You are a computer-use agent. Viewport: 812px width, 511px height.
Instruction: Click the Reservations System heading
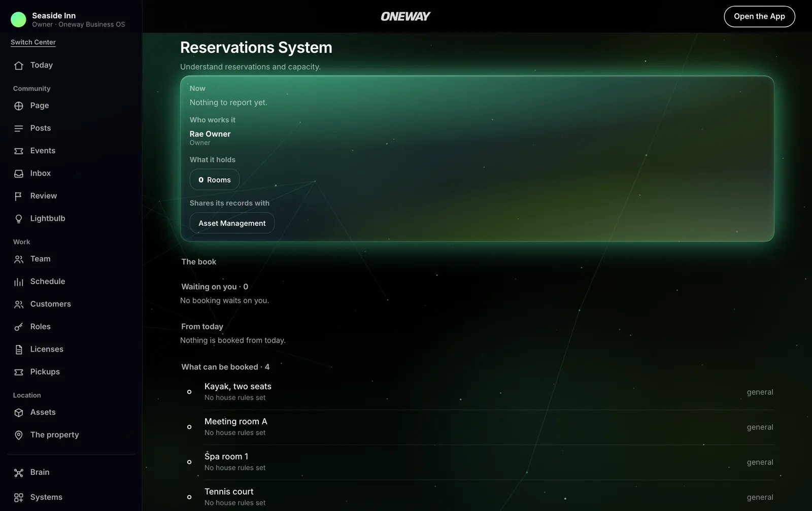[x=256, y=47]
